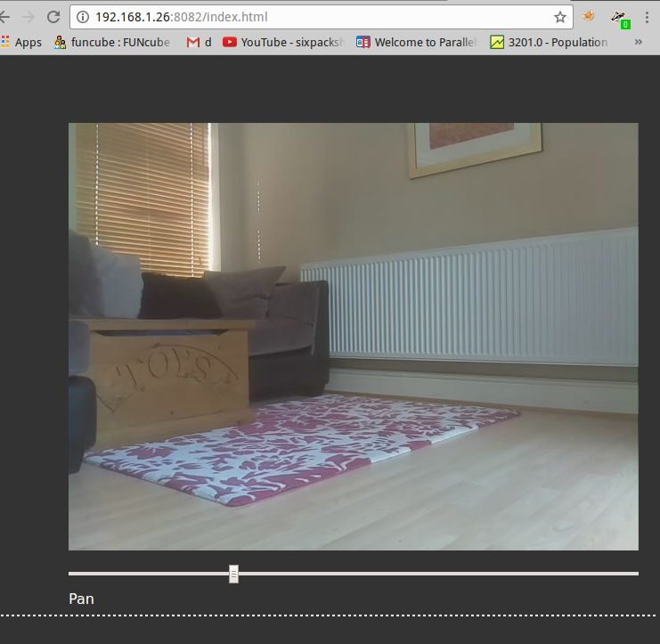Click the browser back arrow

click(x=4, y=17)
